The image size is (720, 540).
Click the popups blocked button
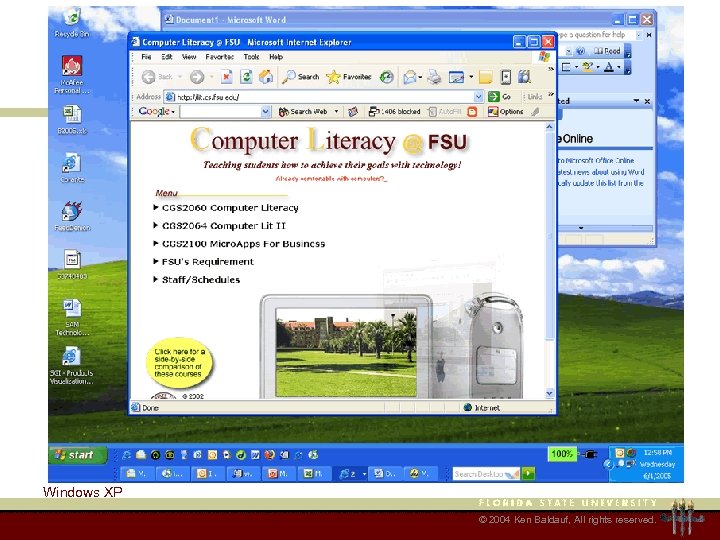coord(394,112)
